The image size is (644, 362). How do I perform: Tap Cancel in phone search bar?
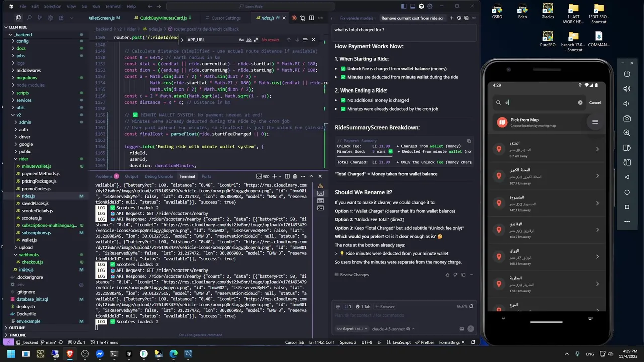(595, 102)
